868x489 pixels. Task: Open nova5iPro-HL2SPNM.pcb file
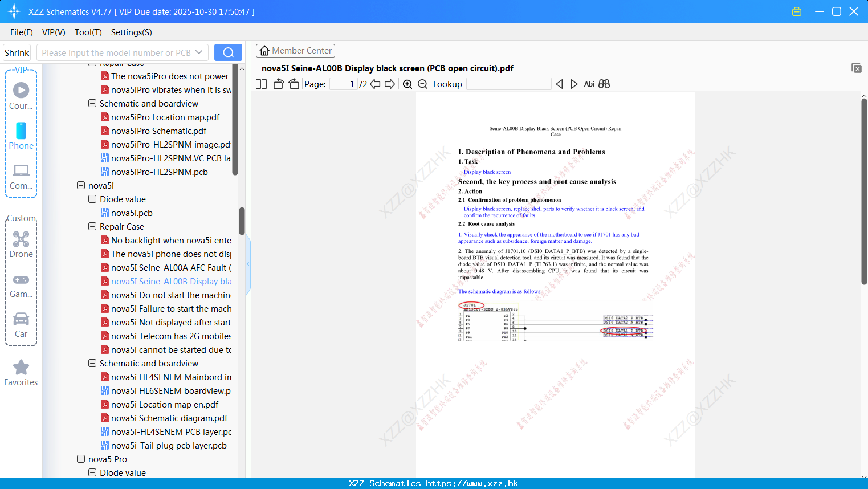pyautogui.click(x=160, y=172)
